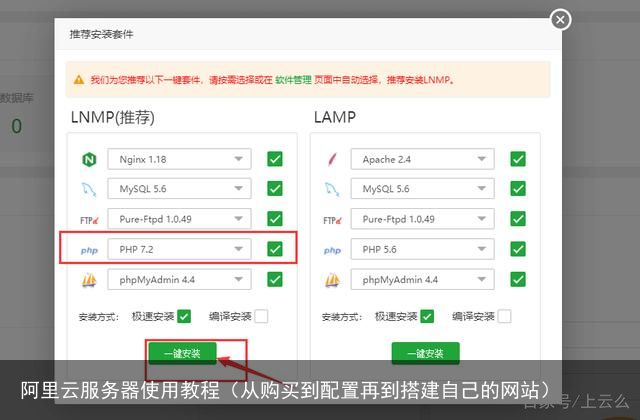
Task: Click the database count 0 in background
Action: (17, 126)
